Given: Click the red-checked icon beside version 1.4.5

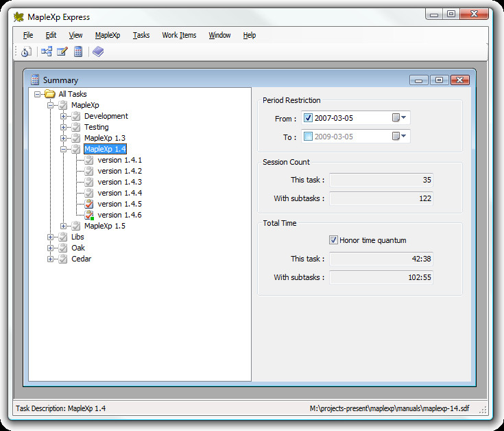Looking at the screenshot, I should coord(89,204).
